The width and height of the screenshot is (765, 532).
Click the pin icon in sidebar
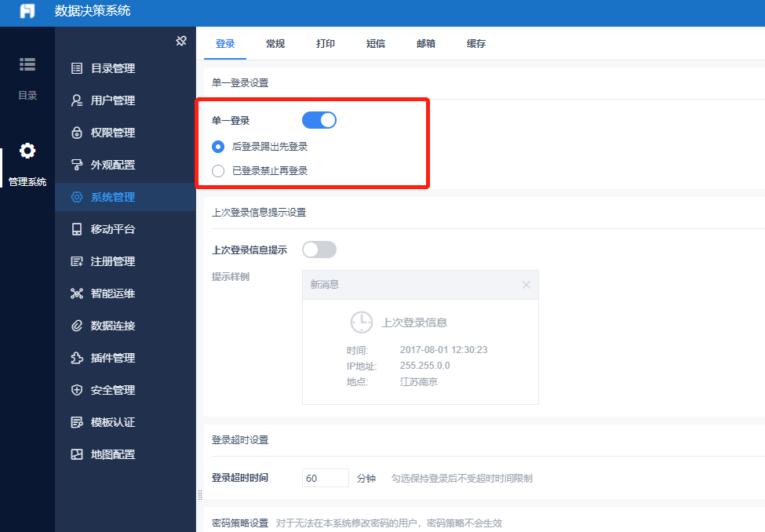click(x=181, y=41)
